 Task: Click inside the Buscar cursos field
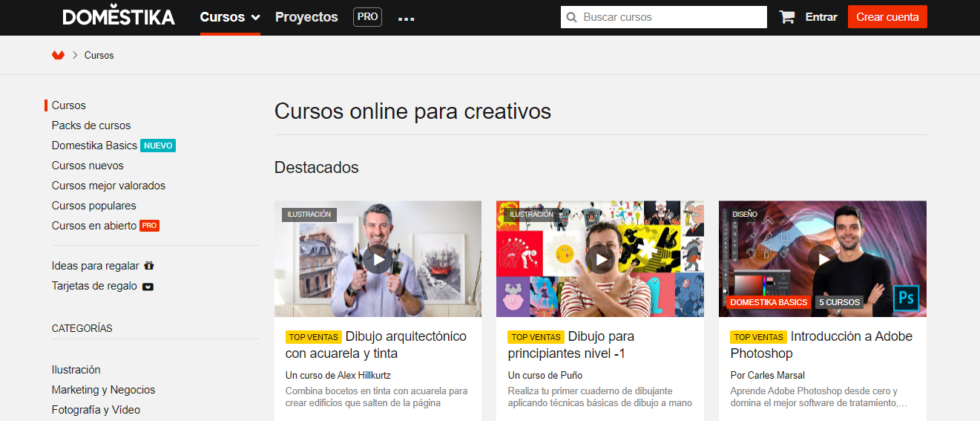pyautogui.click(x=664, y=17)
